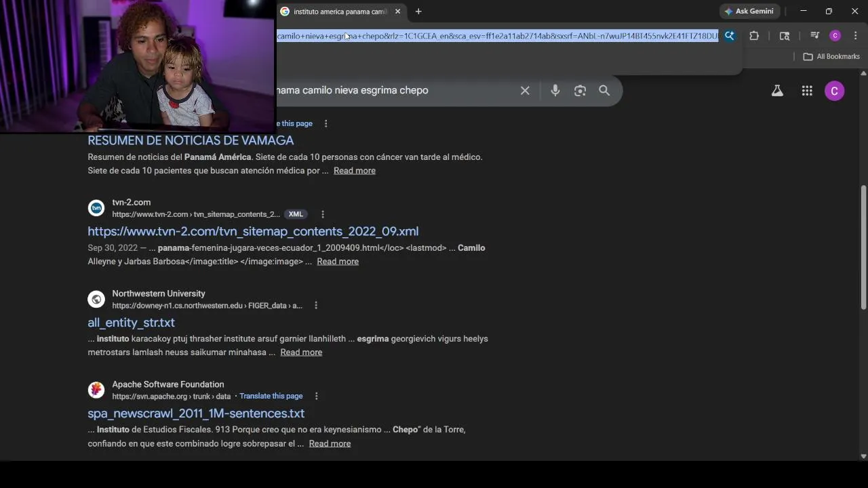Click the scrollbar down arrow
Image resolution: width=868 pixels, height=488 pixels.
point(863,456)
